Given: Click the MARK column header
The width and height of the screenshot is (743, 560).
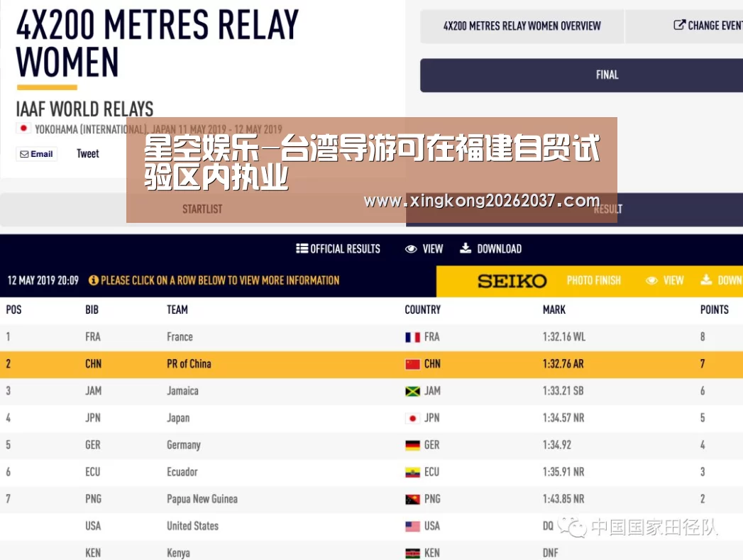Looking at the screenshot, I should click(554, 310).
